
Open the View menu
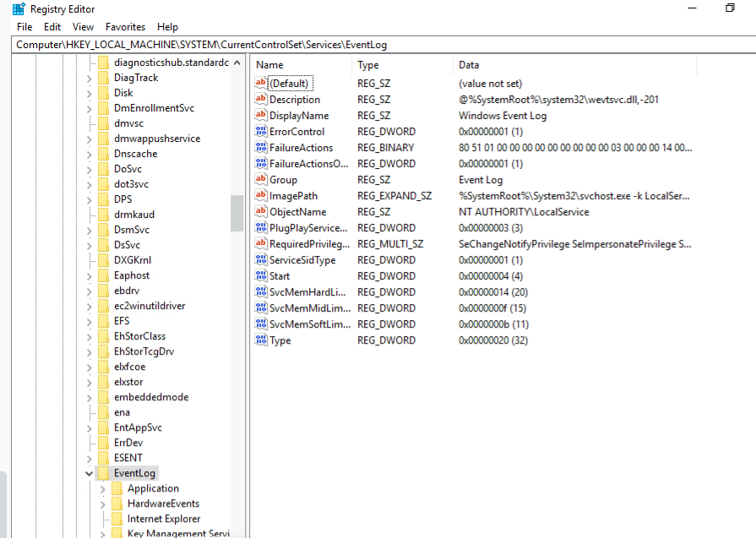point(83,27)
